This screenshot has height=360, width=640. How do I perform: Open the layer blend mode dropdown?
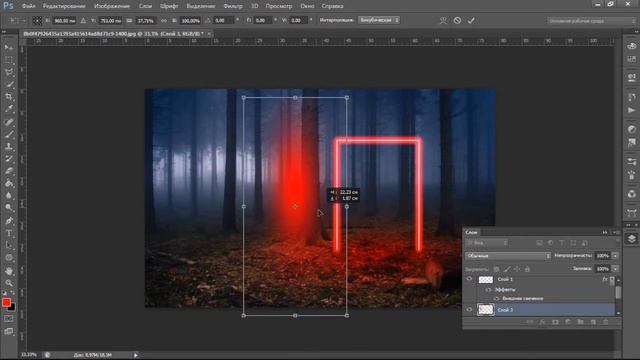[508, 256]
